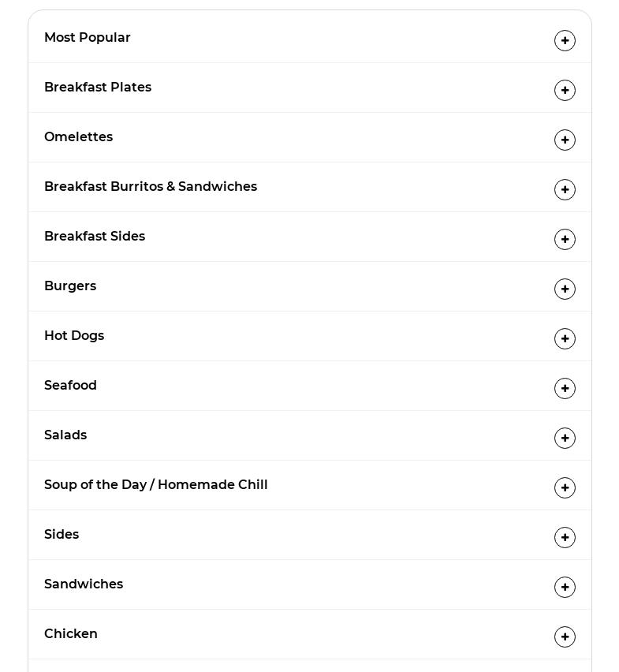619x672 pixels.
Task: Hit the plus icon for Hot Dogs
Action: [x=565, y=338]
